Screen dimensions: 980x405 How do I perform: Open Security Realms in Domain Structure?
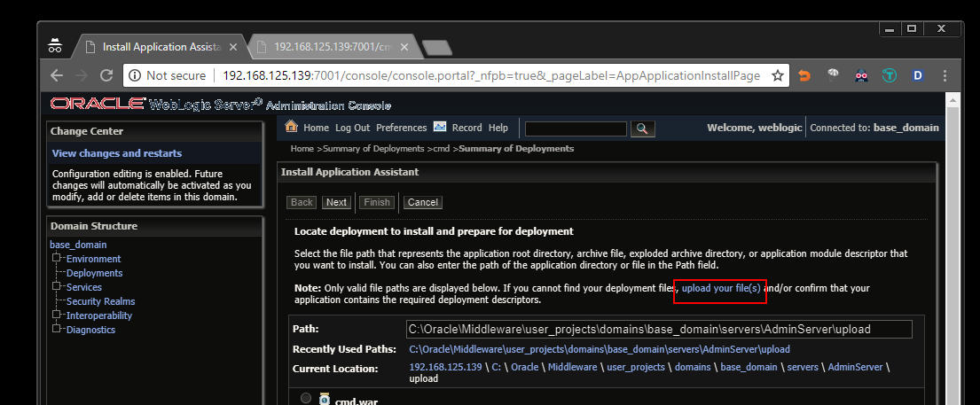[x=100, y=301]
